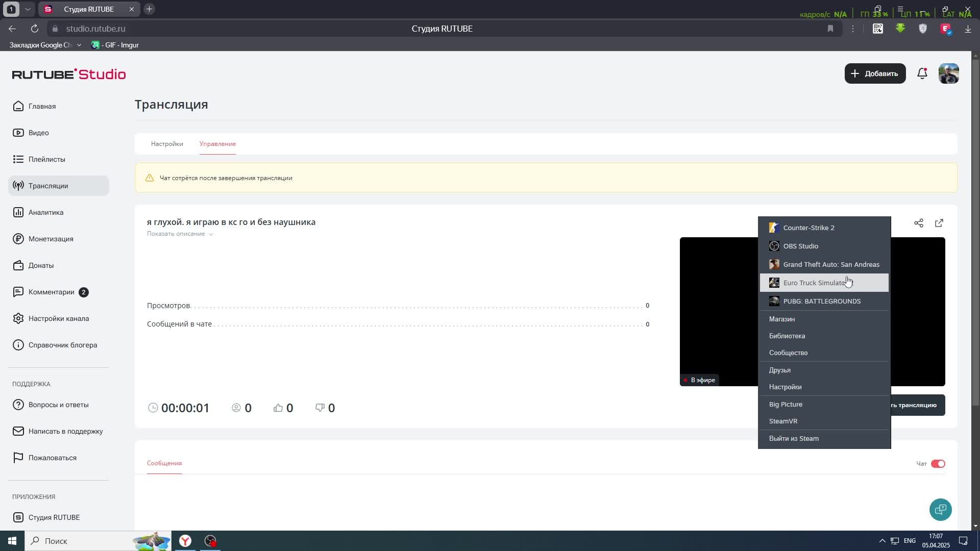
Task: Click the Добавить button
Action: [875, 73]
